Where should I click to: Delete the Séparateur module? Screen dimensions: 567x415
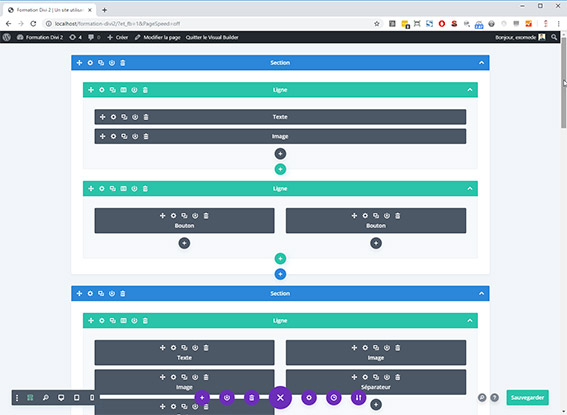pos(397,377)
